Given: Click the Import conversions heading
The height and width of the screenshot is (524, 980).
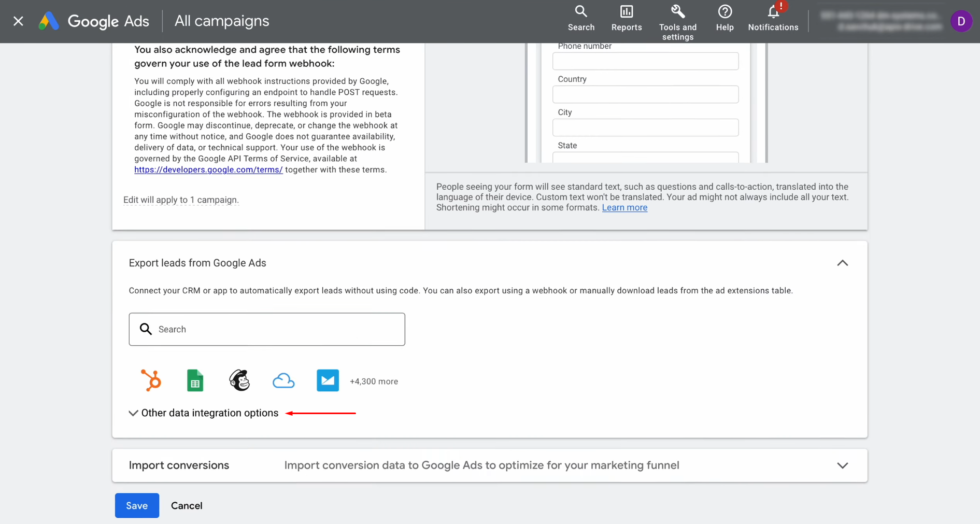Looking at the screenshot, I should click(179, 465).
